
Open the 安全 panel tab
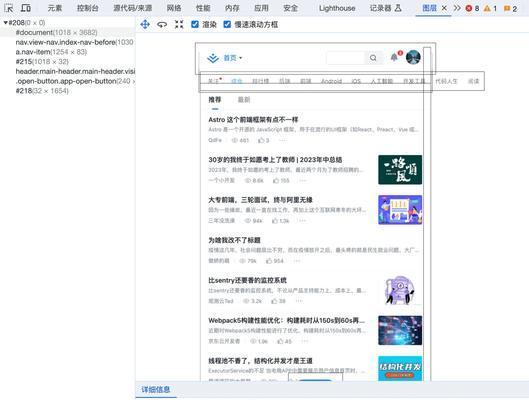click(x=290, y=8)
